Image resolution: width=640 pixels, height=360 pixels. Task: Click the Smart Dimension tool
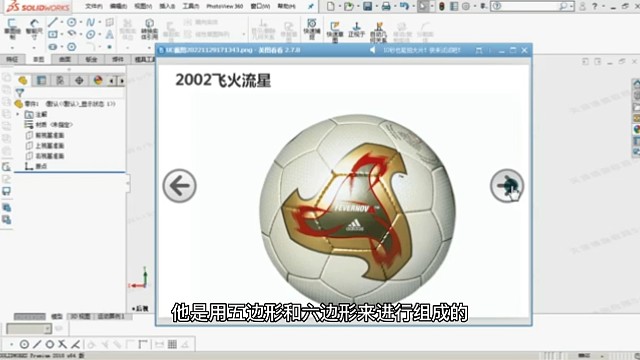[34, 29]
